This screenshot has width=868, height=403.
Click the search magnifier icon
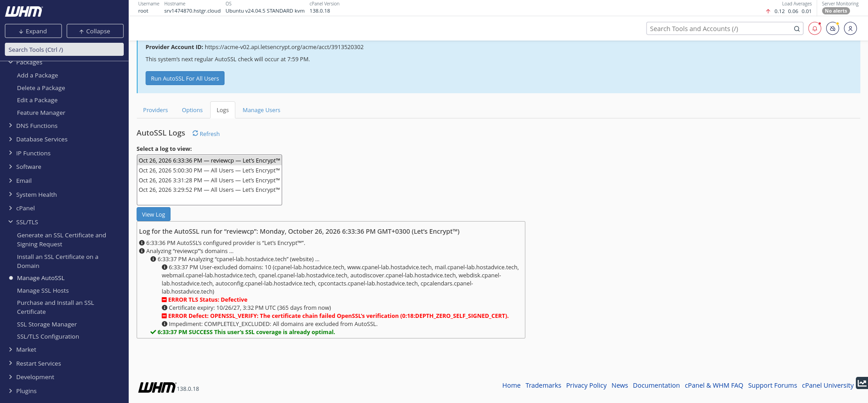(796, 29)
